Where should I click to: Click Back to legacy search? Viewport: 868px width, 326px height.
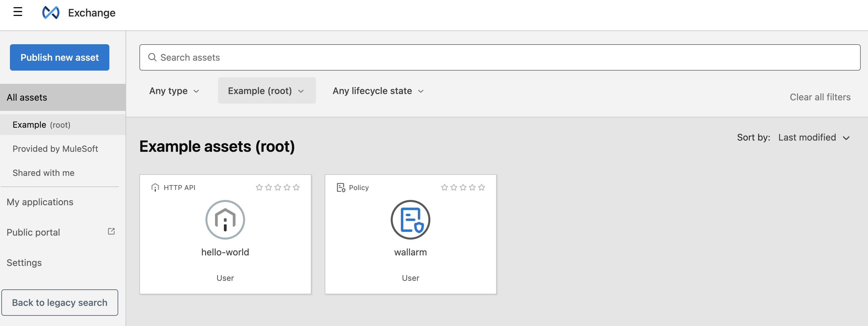click(x=60, y=303)
